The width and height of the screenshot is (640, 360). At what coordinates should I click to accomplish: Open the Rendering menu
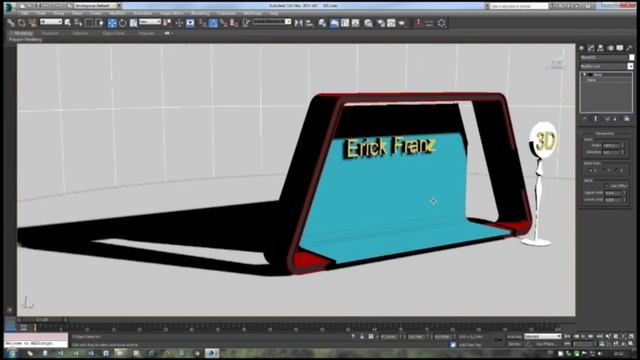click(200, 13)
